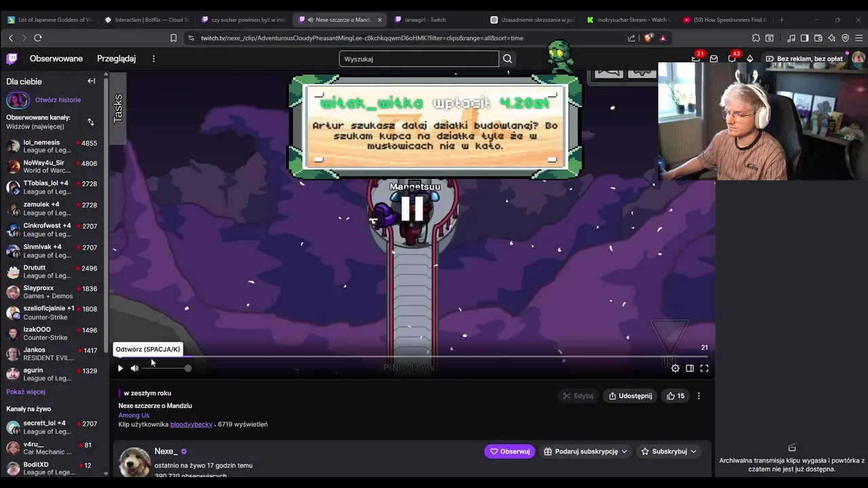Click the Brave Shields lion icon
The width and height of the screenshot is (868, 488).
tap(648, 38)
